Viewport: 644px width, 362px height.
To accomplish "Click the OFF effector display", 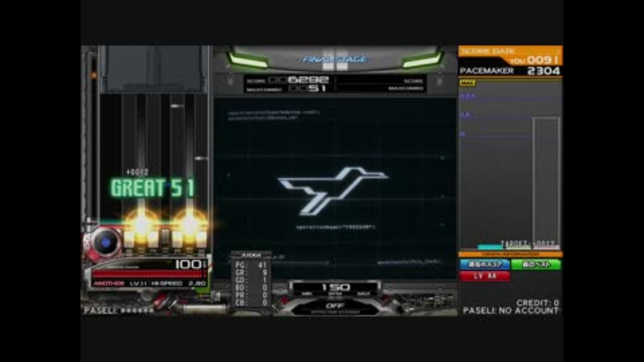I will point(335,306).
